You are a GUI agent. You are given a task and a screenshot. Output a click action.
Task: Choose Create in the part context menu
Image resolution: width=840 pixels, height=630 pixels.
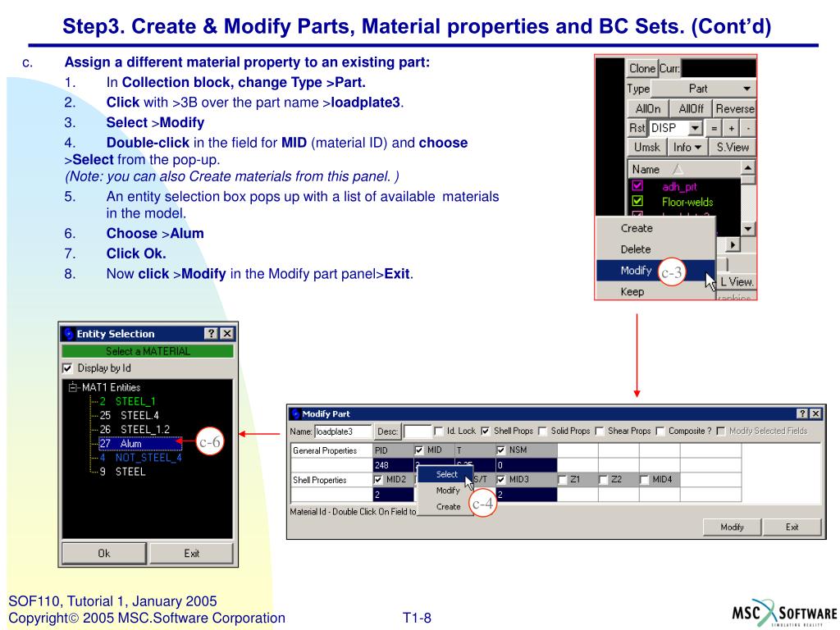tap(655, 228)
